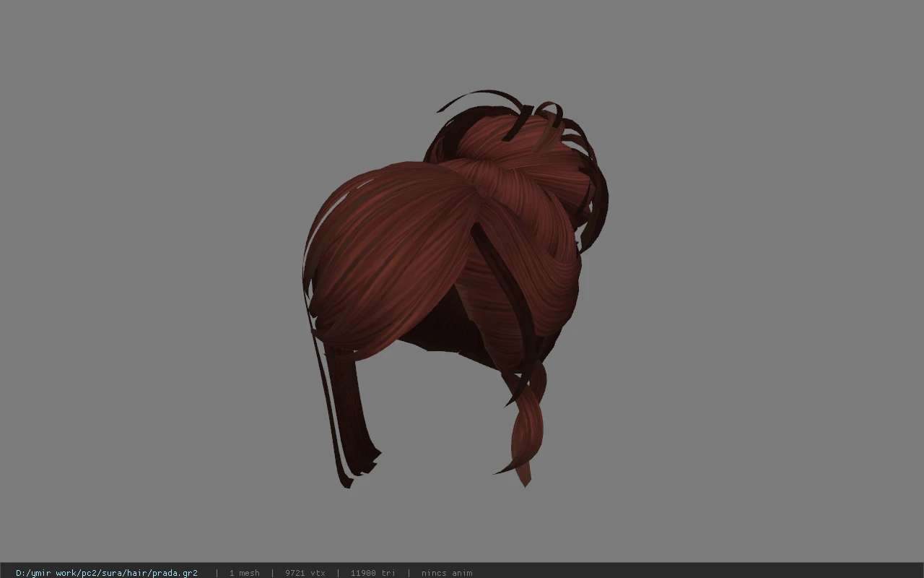Click the file path D:/ymir work/pc2/sura/hair/prada.gr2

(x=107, y=573)
